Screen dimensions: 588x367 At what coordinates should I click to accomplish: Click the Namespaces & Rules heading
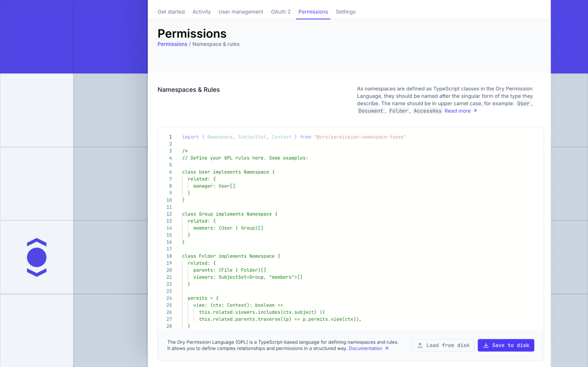click(x=189, y=90)
